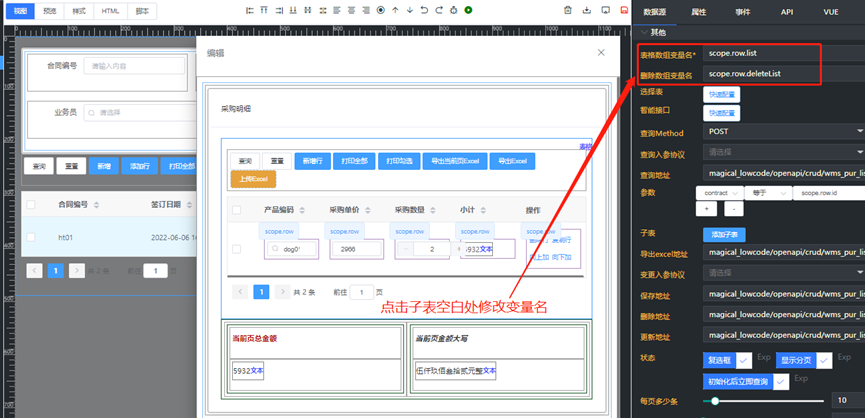
Task: Go to next page in 采购明细 pager
Action: pyautogui.click(x=283, y=292)
